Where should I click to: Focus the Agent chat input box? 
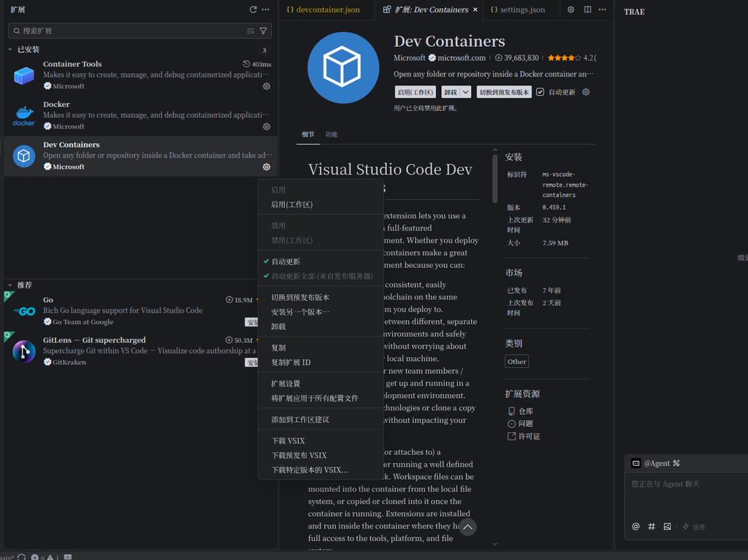coord(687,496)
